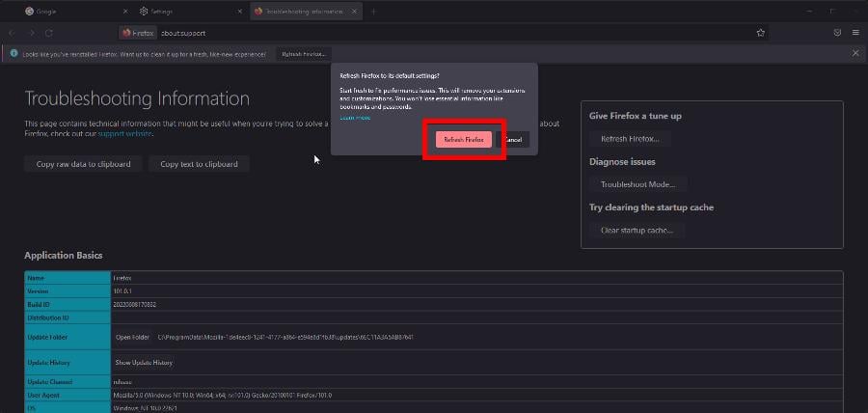The width and height of the screenshot is (868, 413).
Task: Open the Pocket shield icon in toolbar
Action: [x=837, y=33]
